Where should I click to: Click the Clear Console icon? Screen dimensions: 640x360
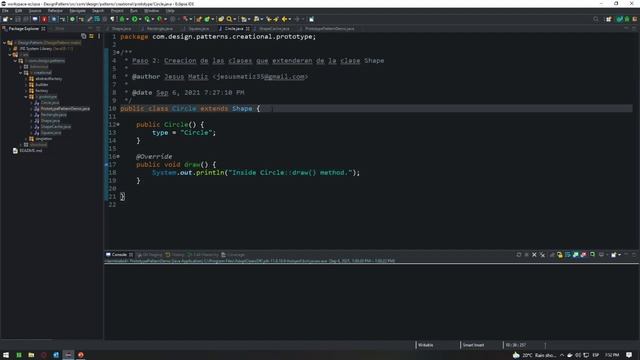552,255
